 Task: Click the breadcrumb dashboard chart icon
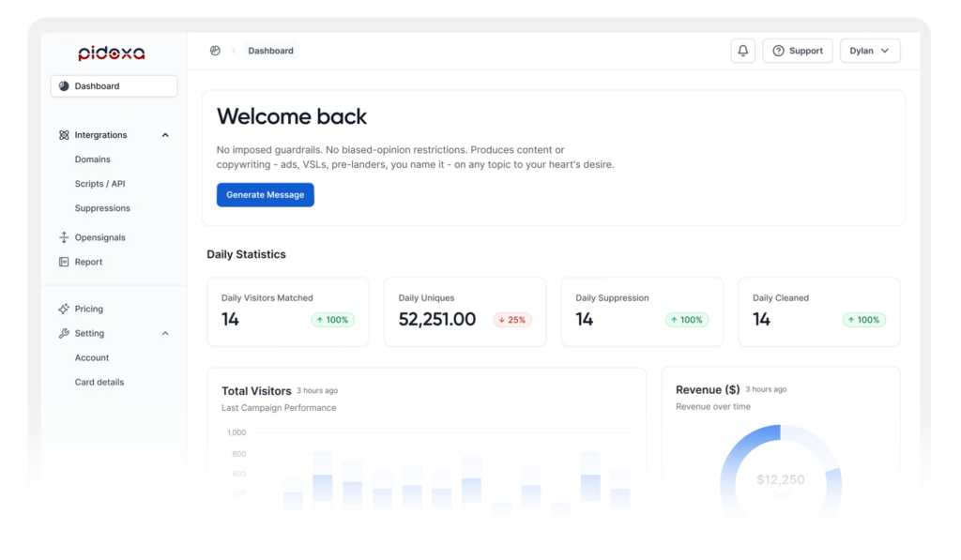[x=215, y=51]
